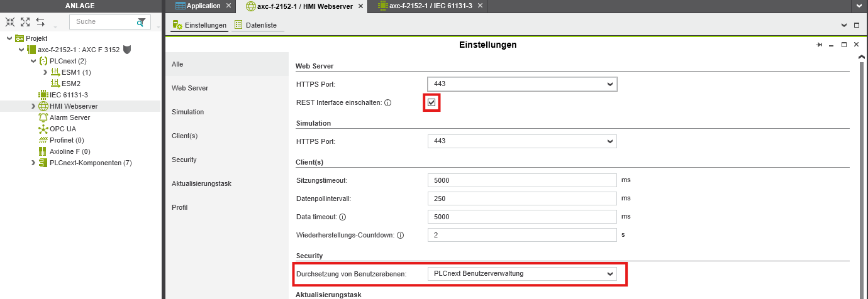Select the OPC UA node icon
868x299 pixels.
click(x=43, y=129)
